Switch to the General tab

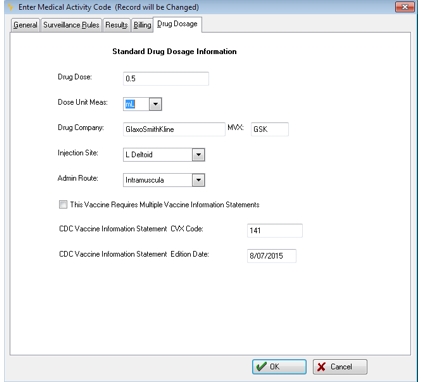click(25, 25)
